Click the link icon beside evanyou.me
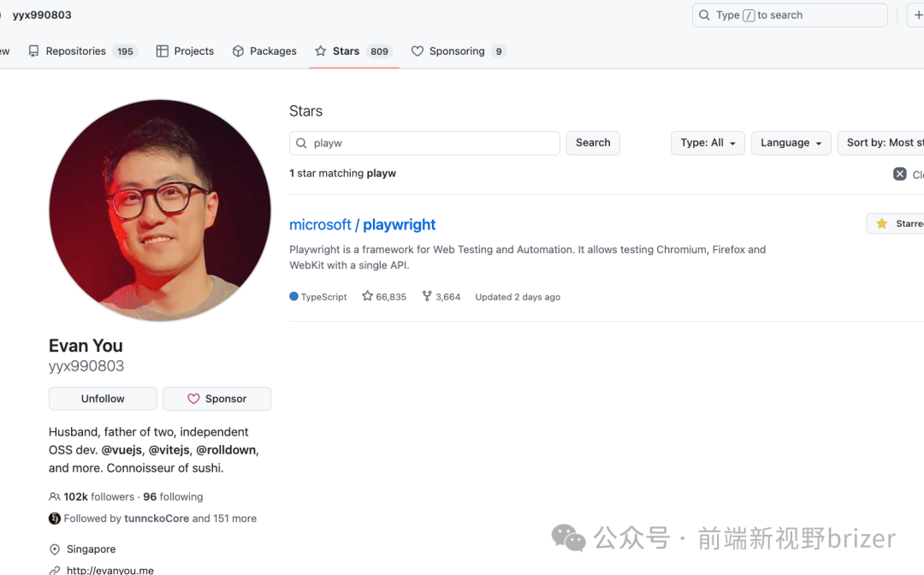Screen dimensions: 924x575 coord(55,570)
